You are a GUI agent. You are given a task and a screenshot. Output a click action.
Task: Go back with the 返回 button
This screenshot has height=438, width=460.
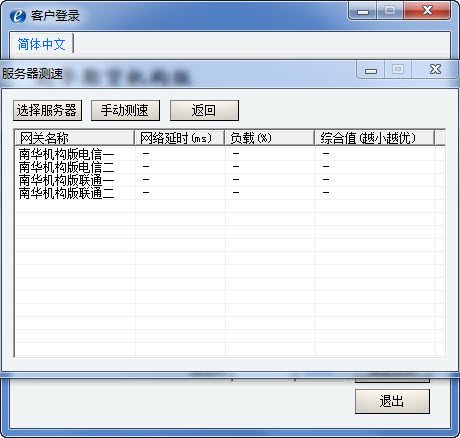[204, 110]
